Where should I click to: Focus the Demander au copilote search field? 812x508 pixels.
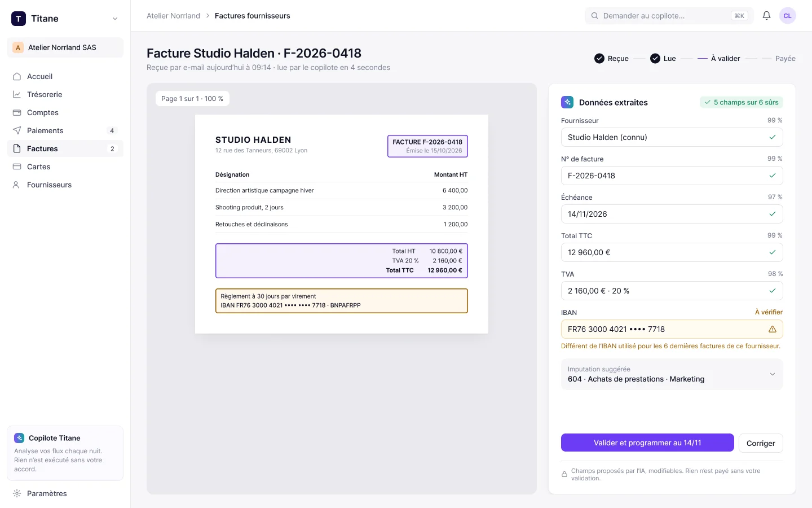(669, 16)
